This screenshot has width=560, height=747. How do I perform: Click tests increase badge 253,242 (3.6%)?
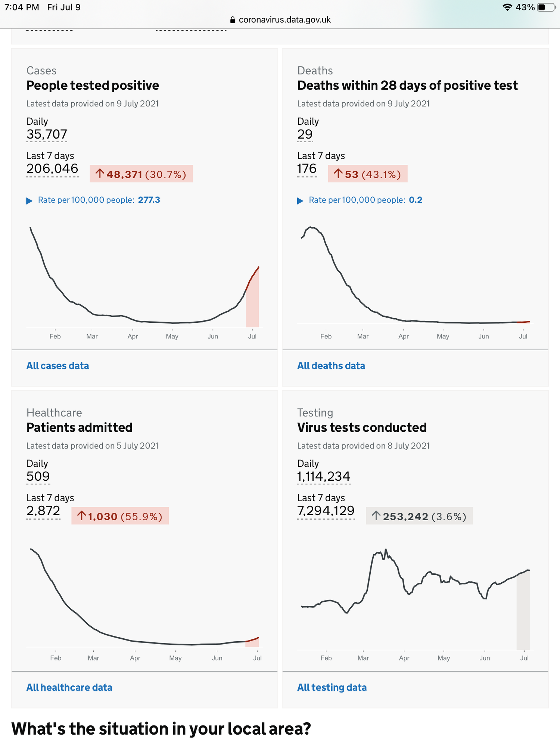(419, 516)
